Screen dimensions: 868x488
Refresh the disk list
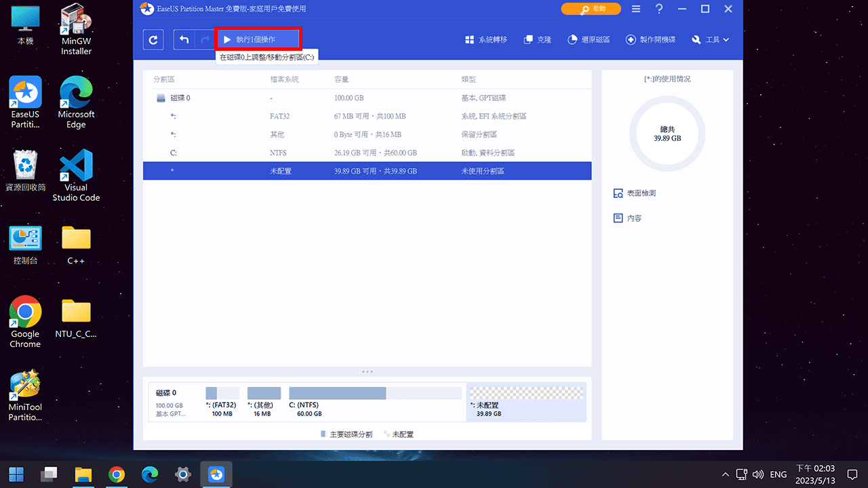pos(153,39)
